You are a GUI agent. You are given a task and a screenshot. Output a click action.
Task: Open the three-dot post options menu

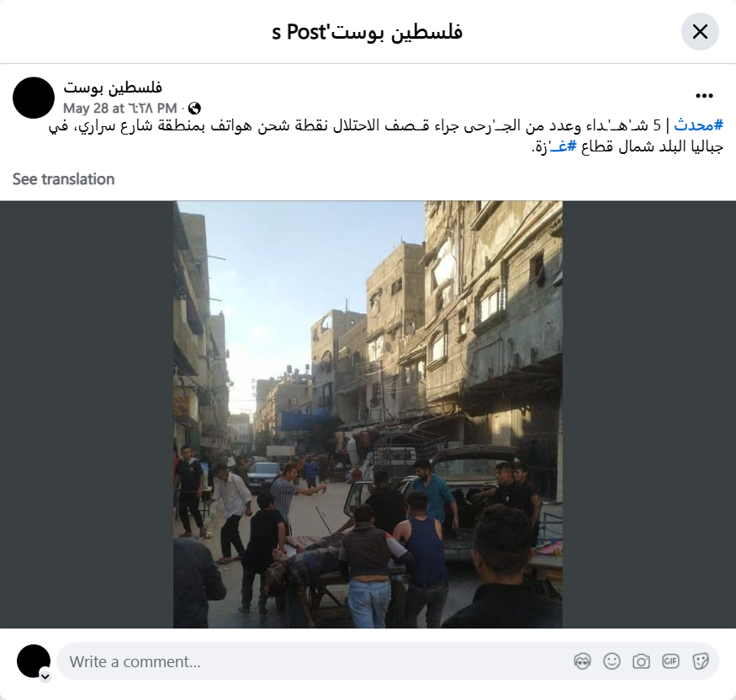pos(704,96)
